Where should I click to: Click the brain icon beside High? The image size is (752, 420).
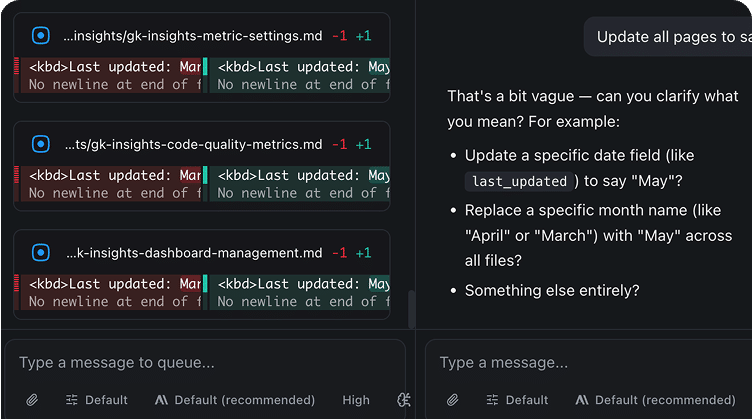pyautogui.click(x=404, y=400)
